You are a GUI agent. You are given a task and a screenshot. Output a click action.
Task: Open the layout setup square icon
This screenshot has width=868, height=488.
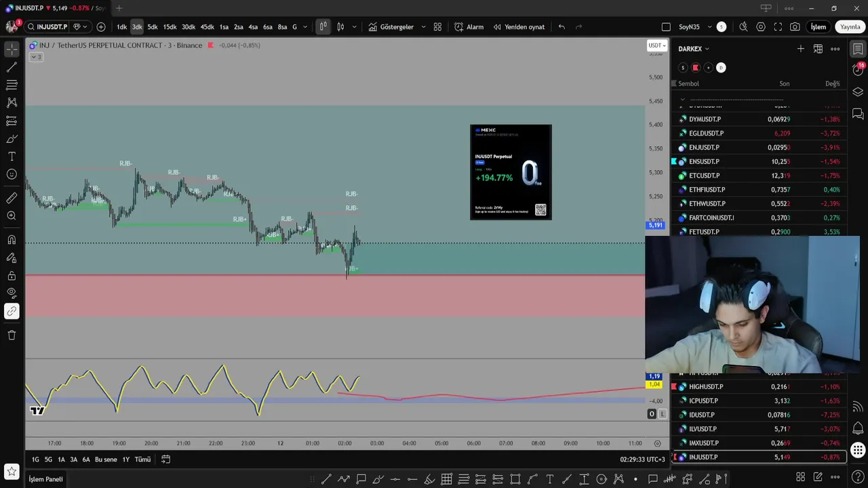tap(666, 27)
